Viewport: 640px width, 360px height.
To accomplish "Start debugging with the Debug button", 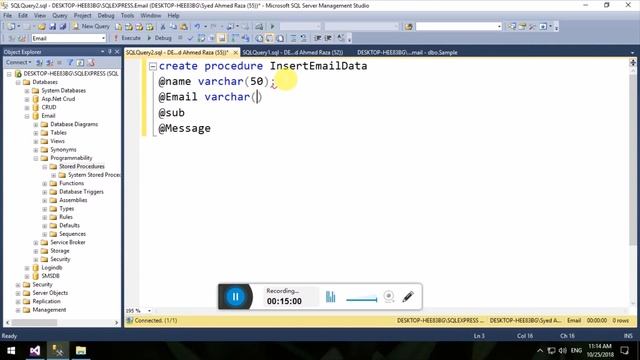I will point(160,38).
